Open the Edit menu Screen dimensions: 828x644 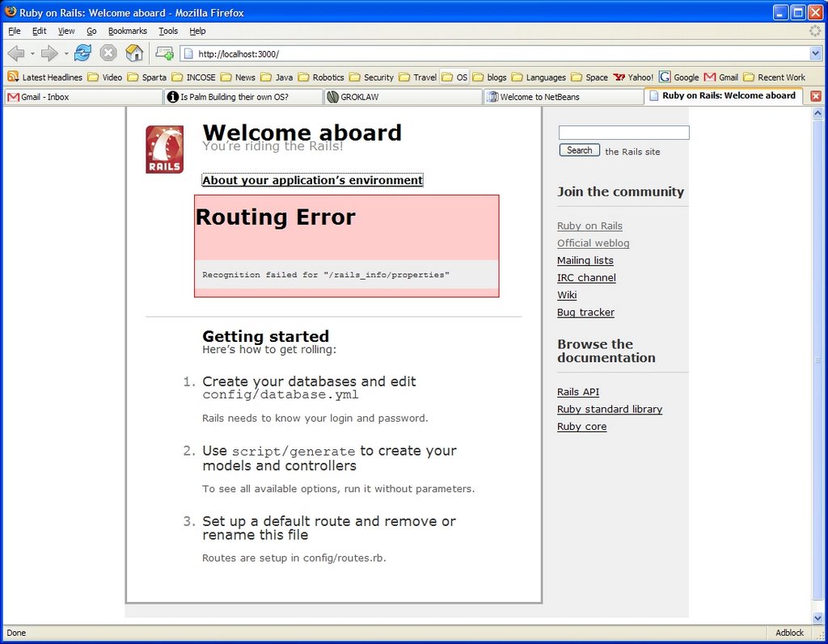(x=39, y=31)
